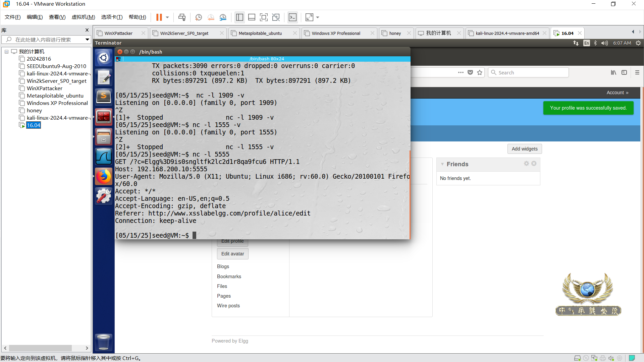Collapse the Friends widget triangle

pos(442,164)
